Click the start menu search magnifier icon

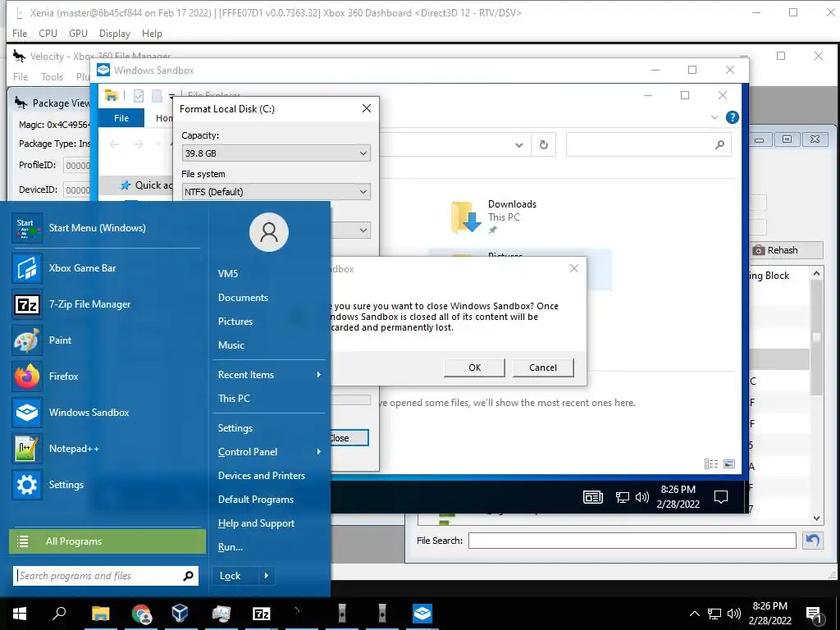tap(188, 576)
